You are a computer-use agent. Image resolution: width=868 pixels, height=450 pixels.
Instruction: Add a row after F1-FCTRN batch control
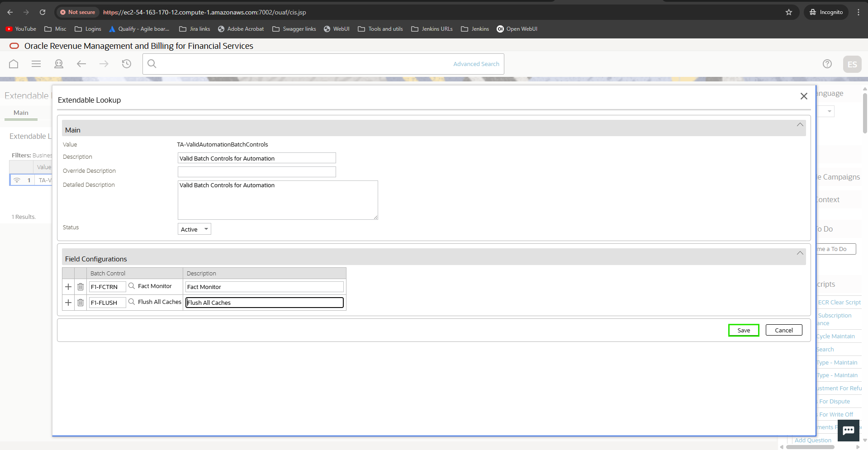tap(68, 287)
